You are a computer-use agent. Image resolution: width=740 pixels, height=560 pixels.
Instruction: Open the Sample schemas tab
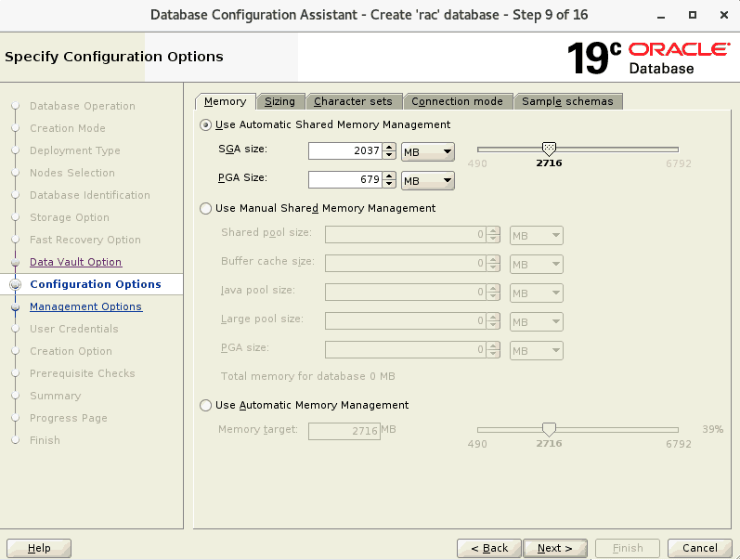567,101
